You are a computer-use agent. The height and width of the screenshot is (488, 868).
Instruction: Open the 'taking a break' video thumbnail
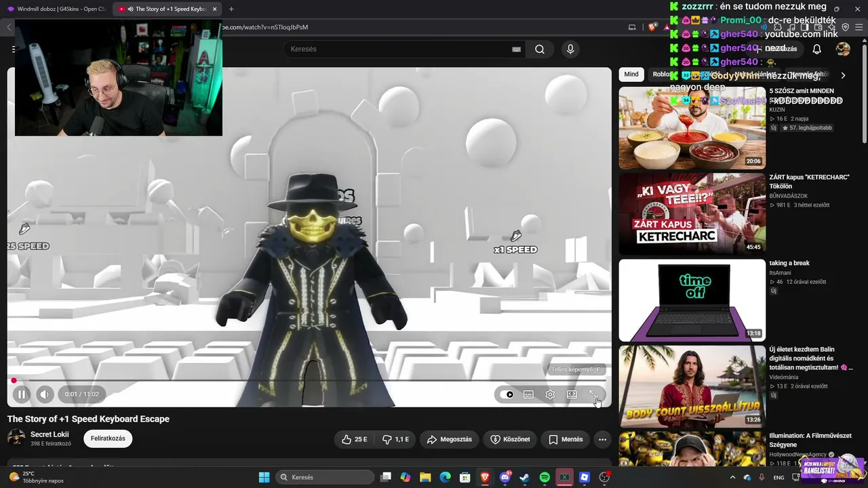[692, 300]
